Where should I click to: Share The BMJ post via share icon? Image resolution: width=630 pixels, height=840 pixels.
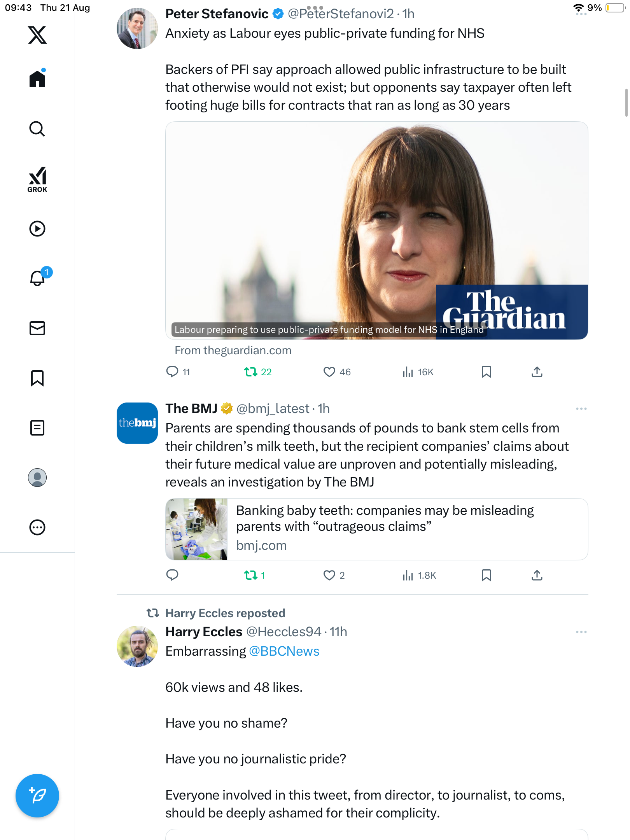(x=537, y=575)
